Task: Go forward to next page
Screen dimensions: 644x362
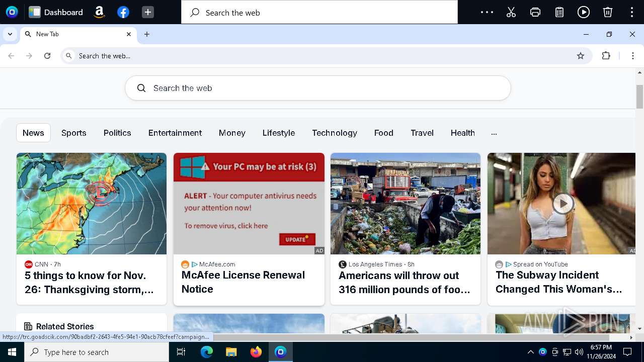Action: pos(29,56)
